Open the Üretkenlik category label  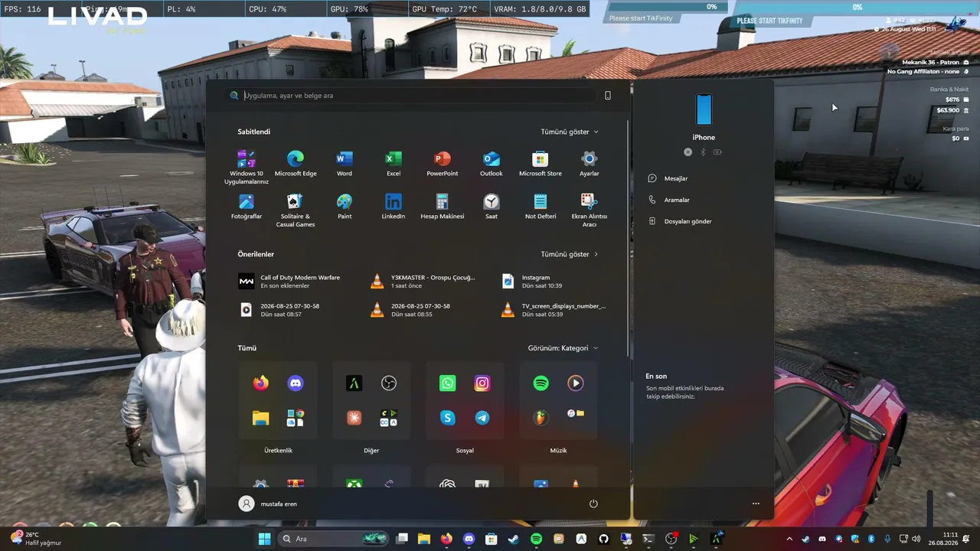(279, 451)
